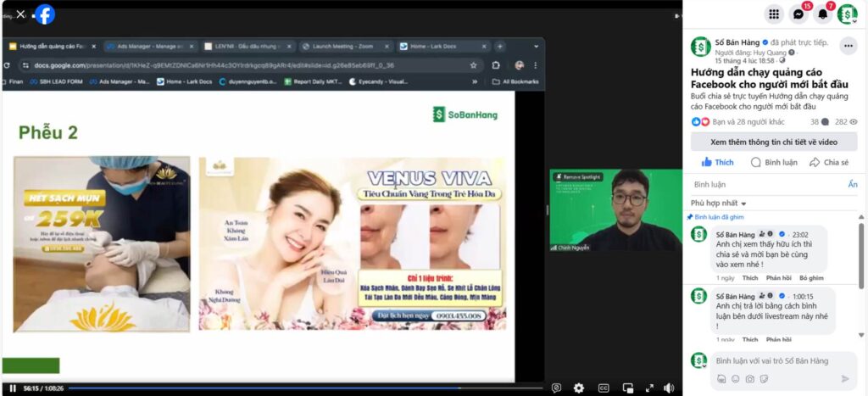Go to Facebook home via the logo
This screenshot has height=396, width=868.
[45, 14]
